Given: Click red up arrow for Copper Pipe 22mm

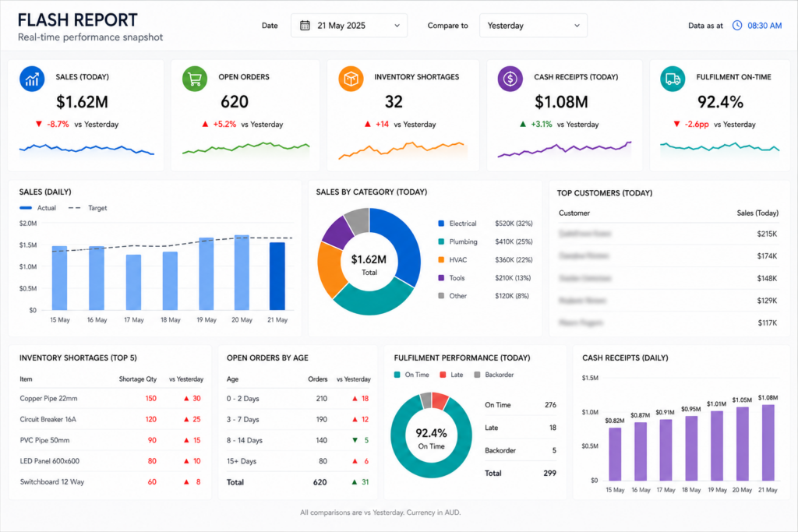Looking at the screenshot, I should tap(186, 399).
